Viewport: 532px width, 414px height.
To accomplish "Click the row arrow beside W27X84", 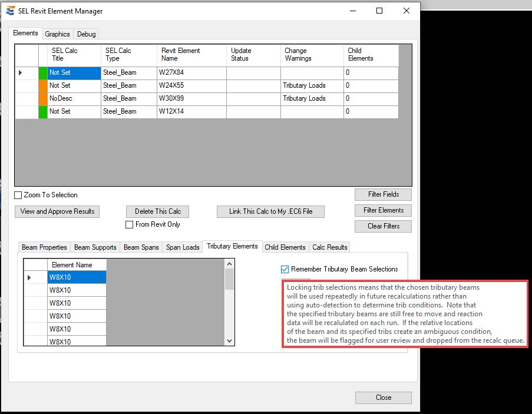I will pyautogui.click(x=21, y=72).
